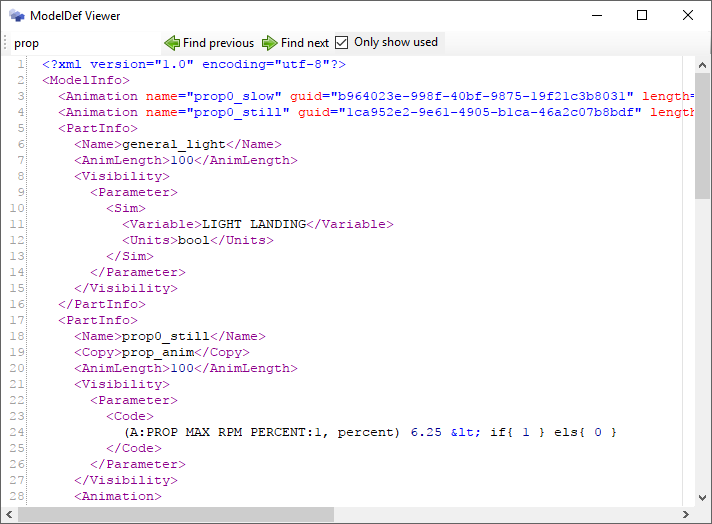
Task: Click the ModelDef Viewer app icon in title bar
Action: coord(17,16)
